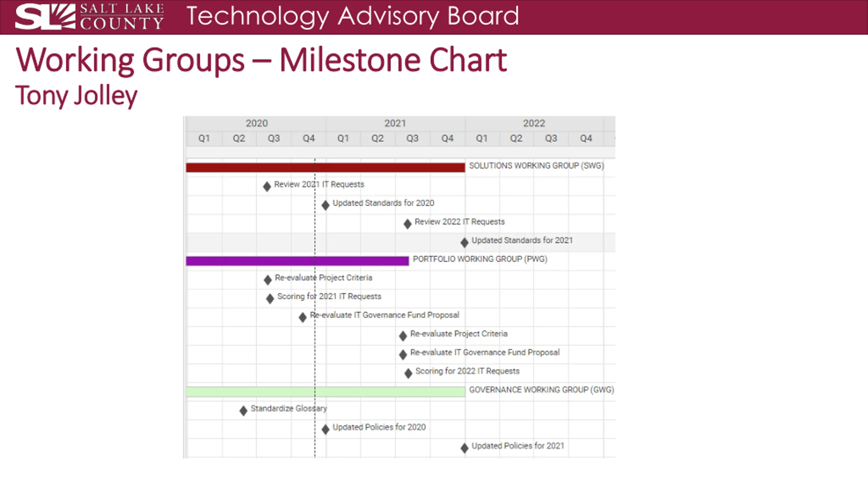Click the Updated Policies for 2020 milestone diamond

pyautogui.click(x=325, y=429)
